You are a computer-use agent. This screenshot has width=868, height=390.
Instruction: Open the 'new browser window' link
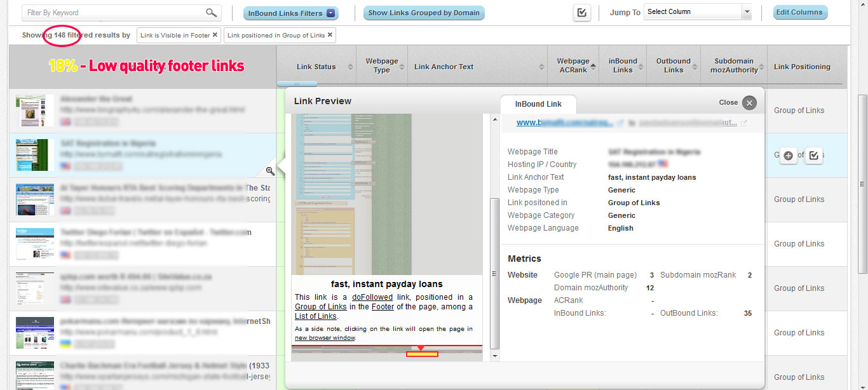325,338
